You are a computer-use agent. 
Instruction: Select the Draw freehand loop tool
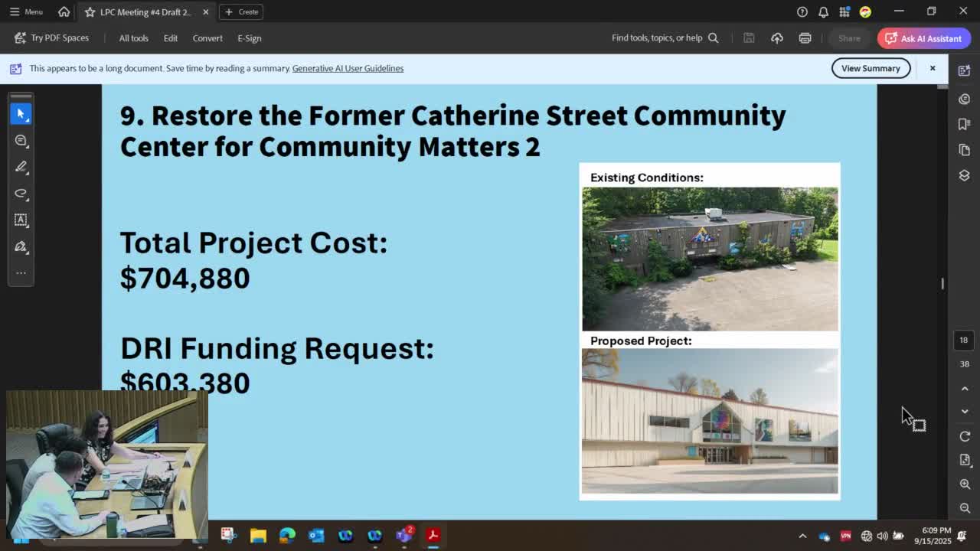point(21,194)
